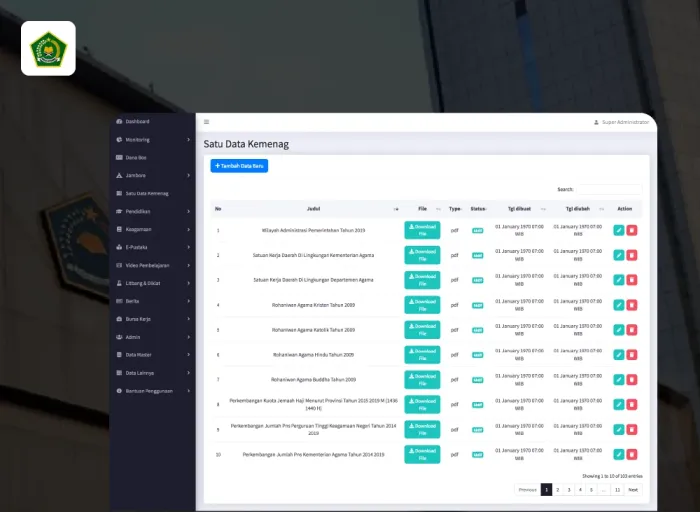Edit Satuan Kerja Daerah Departemen Agama row
Image resolution: width=700 pixels, height=512 pixels.
(618, 280)
